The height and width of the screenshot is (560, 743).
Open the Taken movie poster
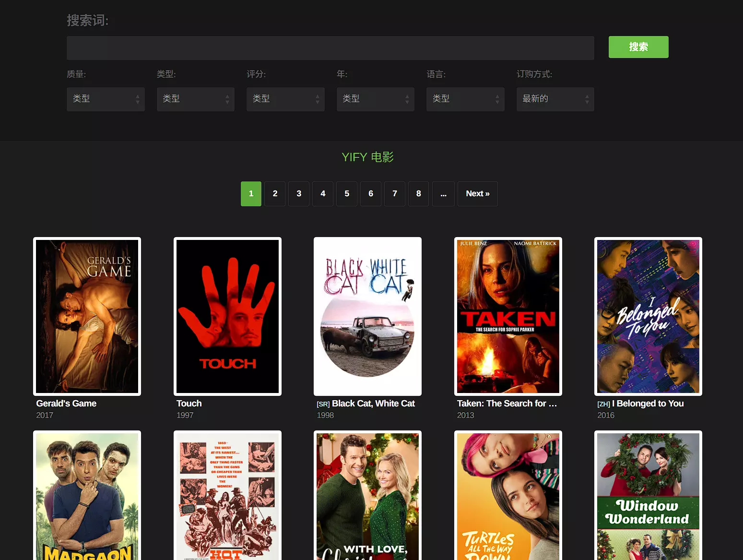tap(508, 316)
